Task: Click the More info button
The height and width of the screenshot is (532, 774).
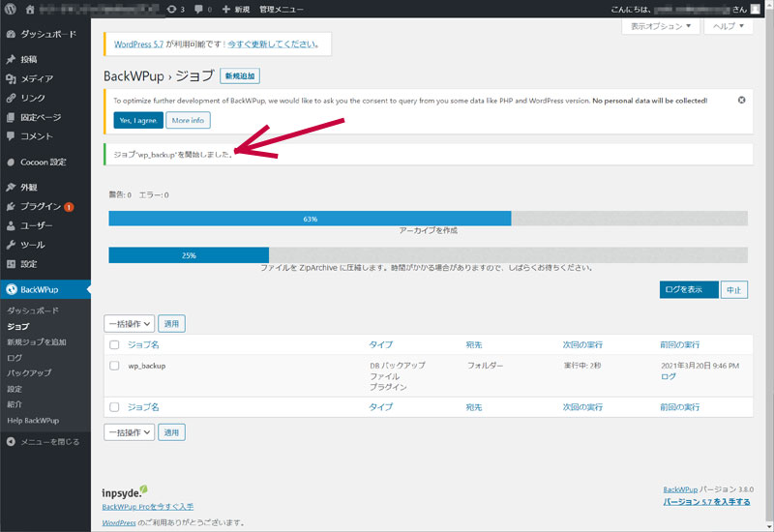Action: pyautogui.click(x=188, y=120)
